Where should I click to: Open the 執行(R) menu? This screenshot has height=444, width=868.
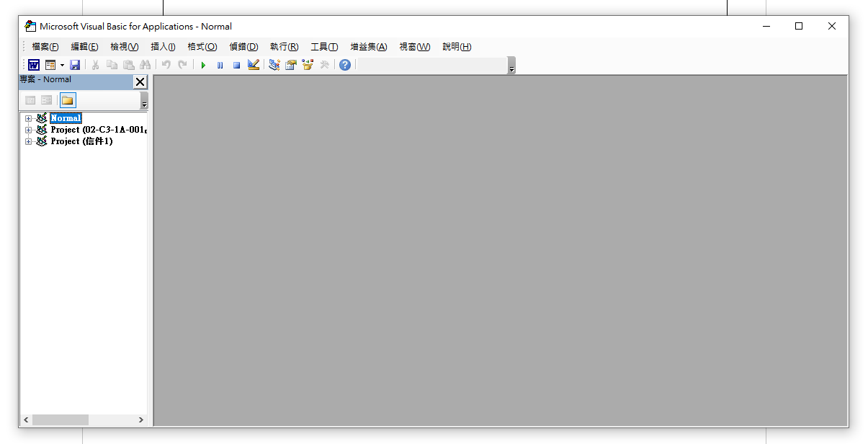pos(284,47)
